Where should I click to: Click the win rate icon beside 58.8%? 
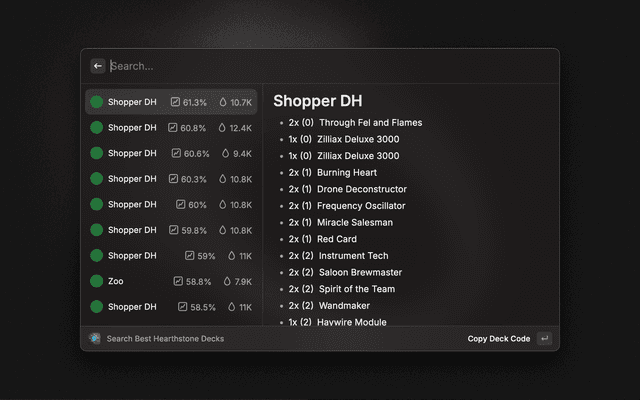click(x=178, y=282)
